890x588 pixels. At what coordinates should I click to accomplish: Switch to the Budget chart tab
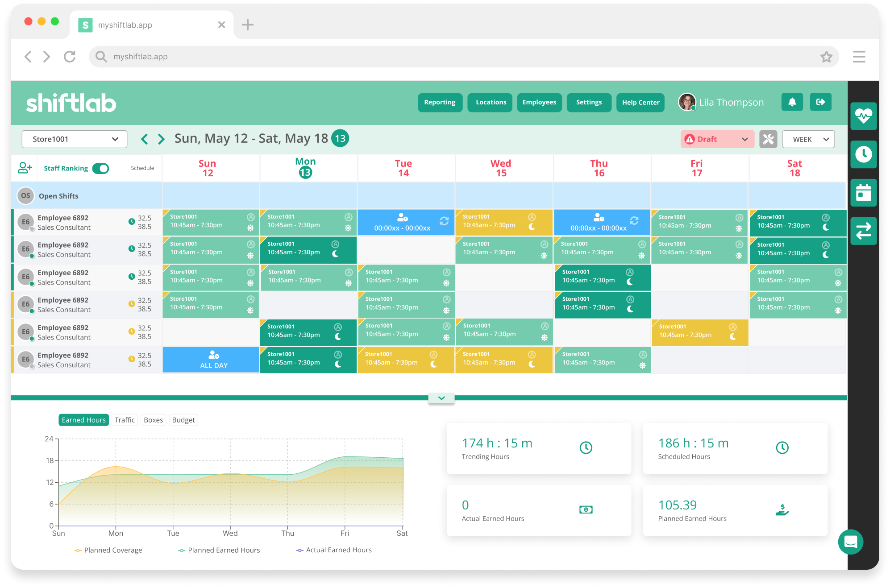[183, 420]
